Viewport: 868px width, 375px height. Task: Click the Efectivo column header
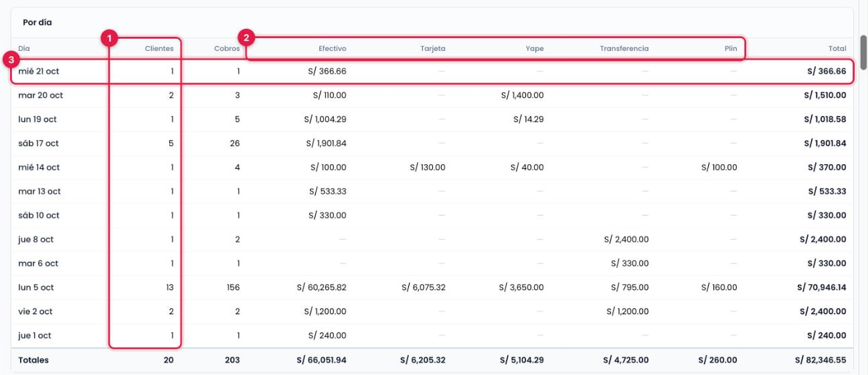point(333,48)
